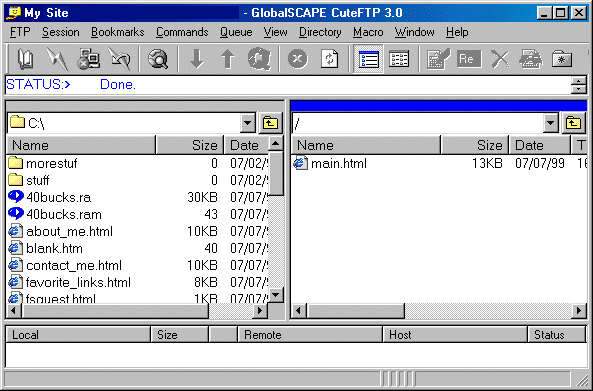
Task: Sort local files by Name column
Action: 81,145
